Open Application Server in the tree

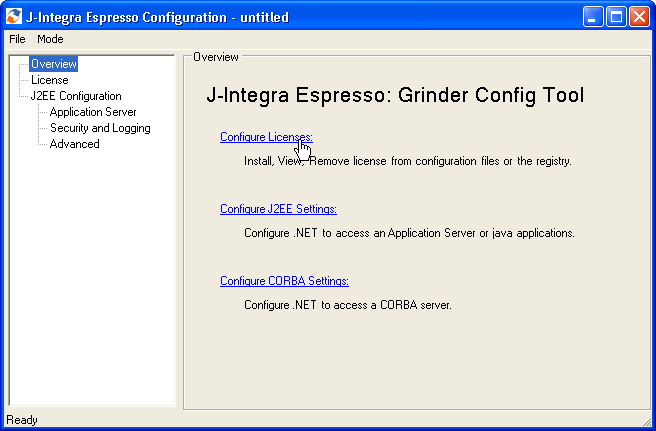(x=93, y=112)
